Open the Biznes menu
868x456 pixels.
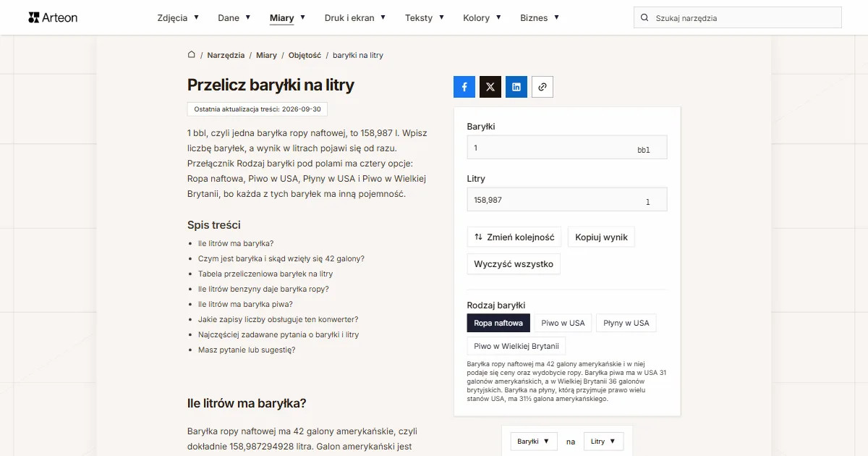tap(540, 18)
